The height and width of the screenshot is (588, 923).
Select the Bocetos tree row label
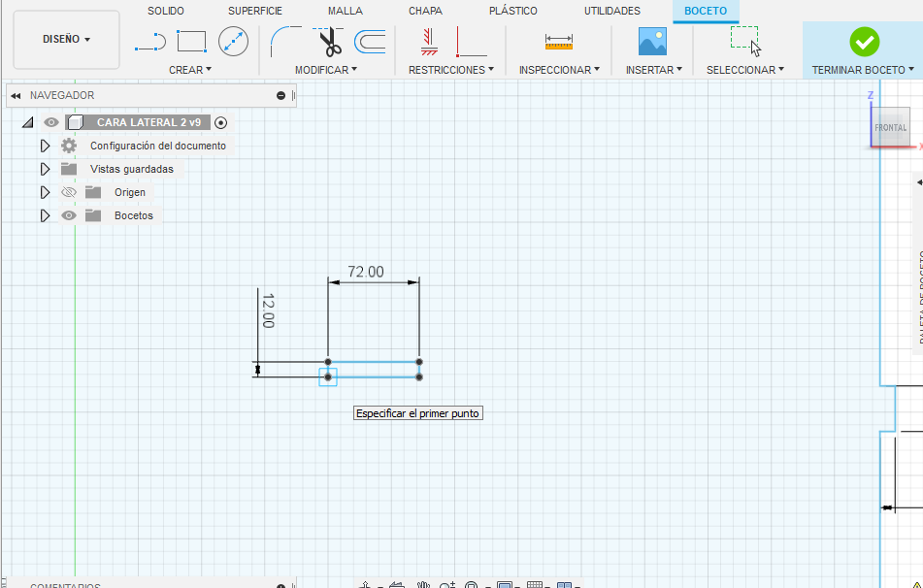tap(134, 215)
